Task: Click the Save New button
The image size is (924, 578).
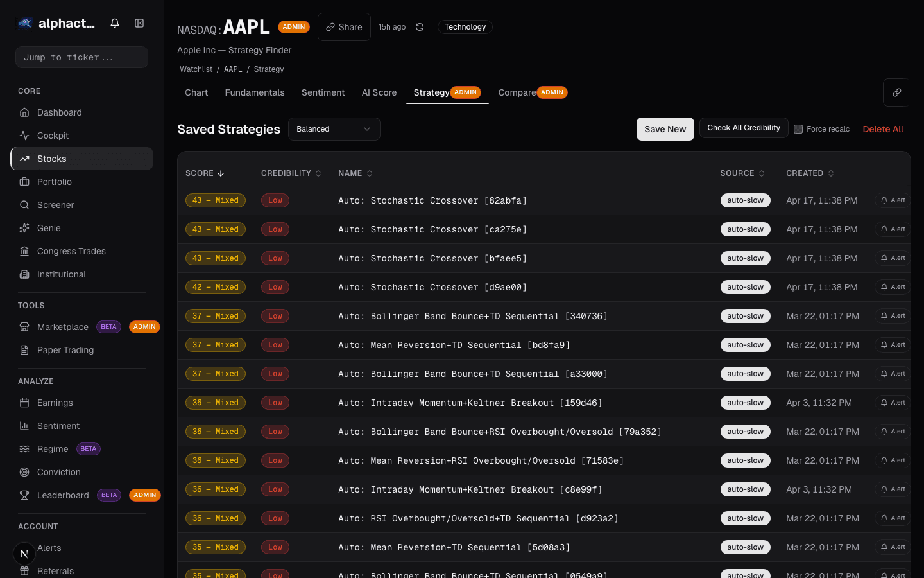Action: pyautogui.click(x=665, y=129)
